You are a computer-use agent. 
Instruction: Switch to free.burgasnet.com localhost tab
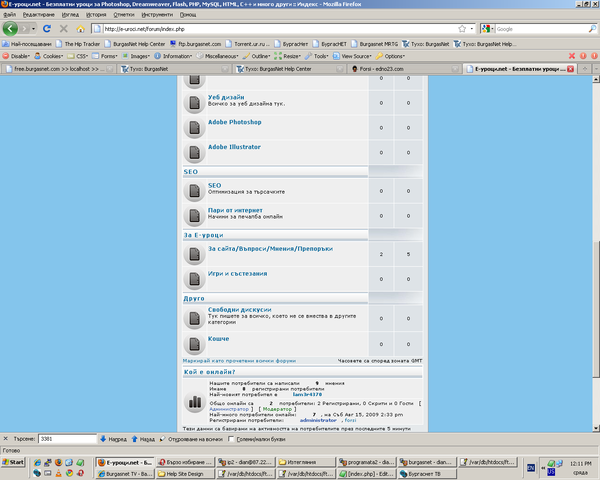coord(59,69)
